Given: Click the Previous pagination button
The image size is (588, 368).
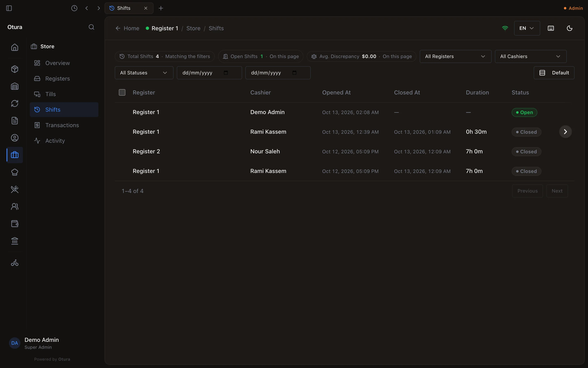Looking at the screenshot, I should pyautogui.click(x=527, y=191).
